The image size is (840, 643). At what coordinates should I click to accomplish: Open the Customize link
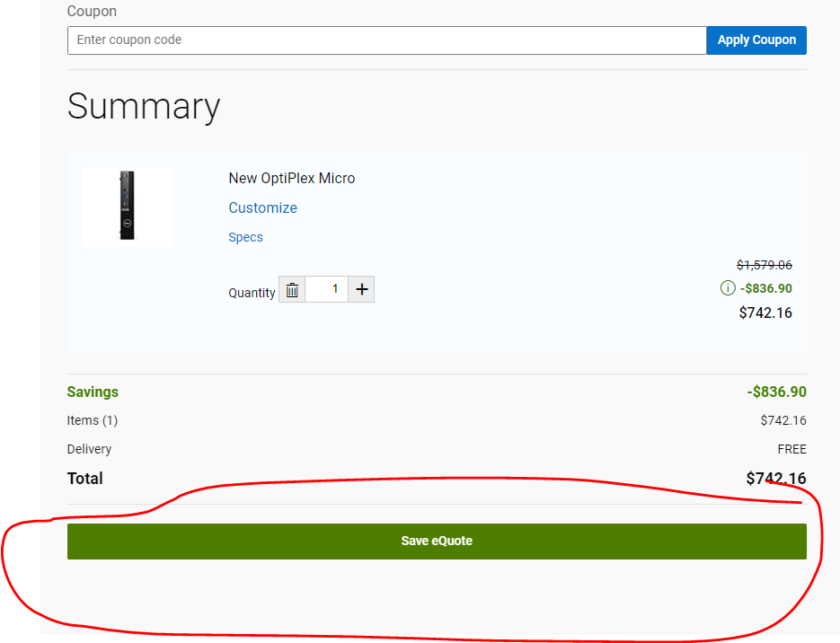262,208
